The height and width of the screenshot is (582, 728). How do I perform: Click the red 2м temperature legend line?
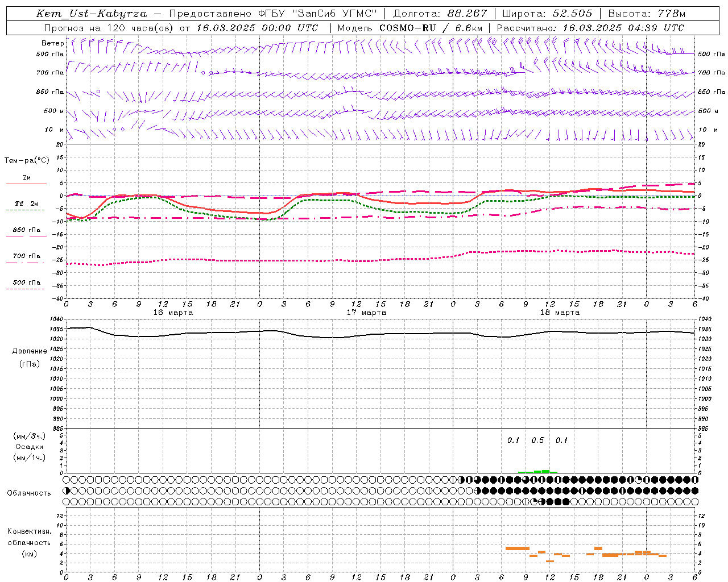(26, 184)
